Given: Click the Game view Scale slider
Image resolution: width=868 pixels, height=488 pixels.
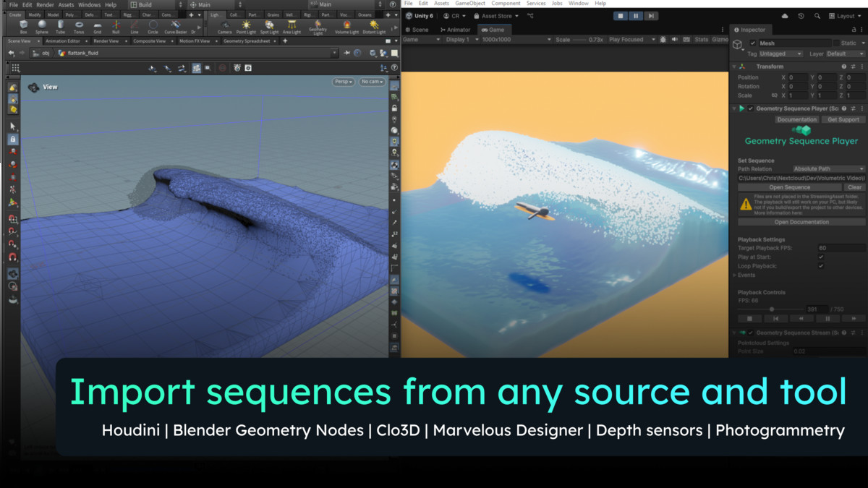Looking at the screenshot, I should [580, 40].
